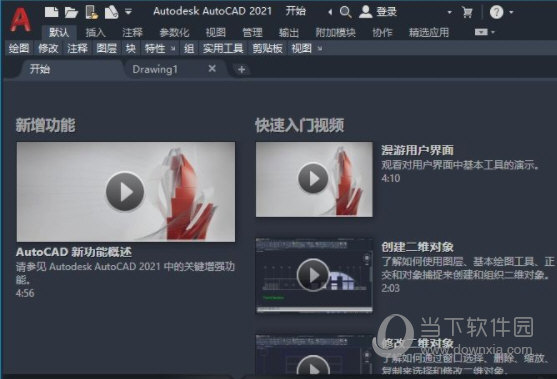
Task: Select the 默认 ribbon tab
Action: 59,32
